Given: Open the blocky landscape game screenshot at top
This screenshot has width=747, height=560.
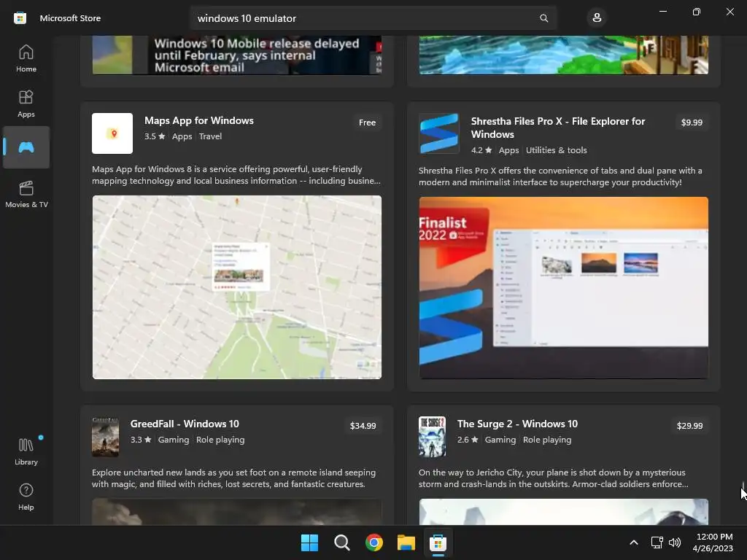Looking at the screenshot, I should tap(564, 55).
